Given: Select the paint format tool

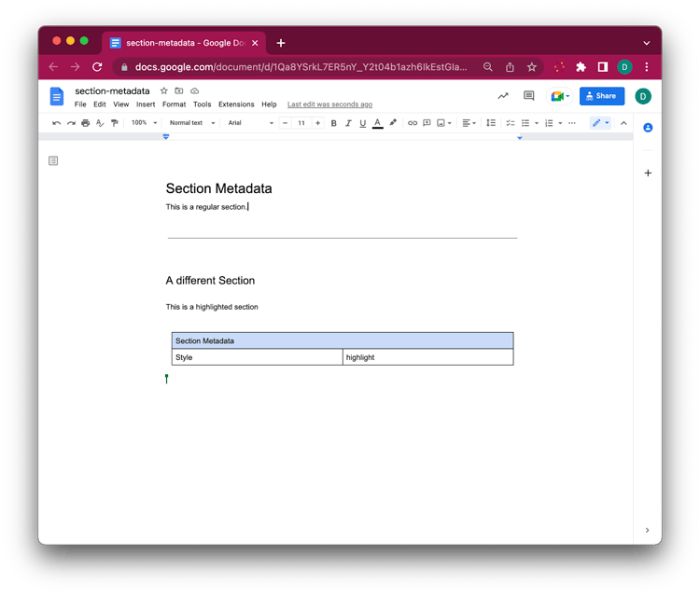Looking at the screenshot, I should pyautogui.click(x=115, y=123).
